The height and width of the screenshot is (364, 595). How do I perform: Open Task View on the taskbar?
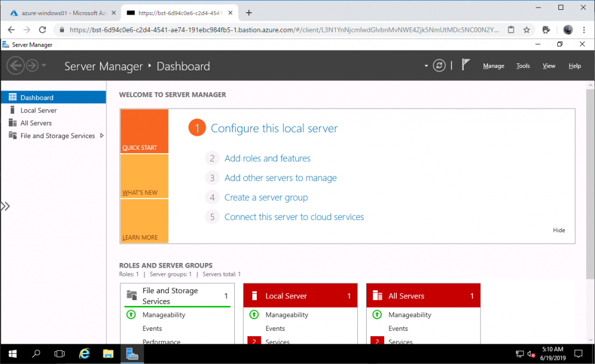(60, 354)
